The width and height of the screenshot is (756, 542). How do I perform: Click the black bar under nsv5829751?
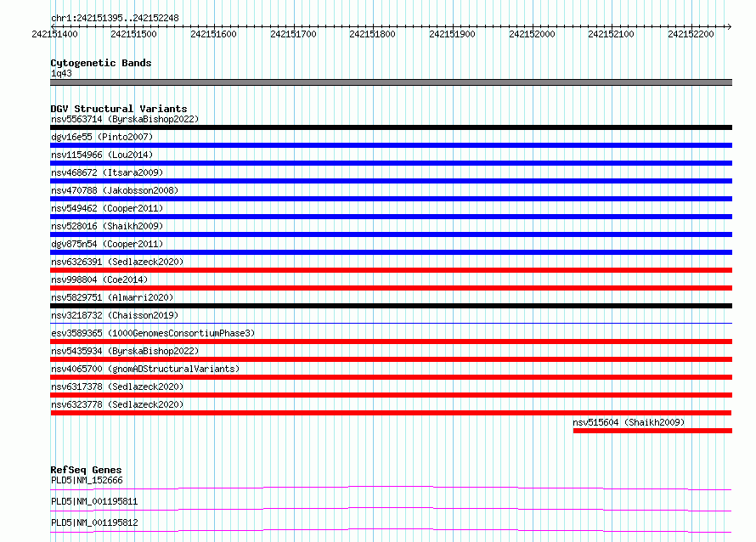tap(391, 306)
